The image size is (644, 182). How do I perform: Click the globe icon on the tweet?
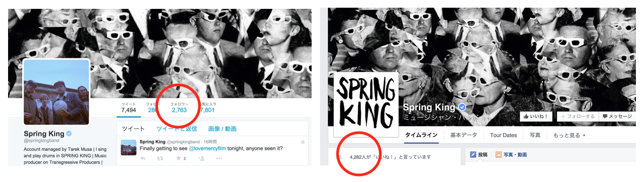point(303,142)
